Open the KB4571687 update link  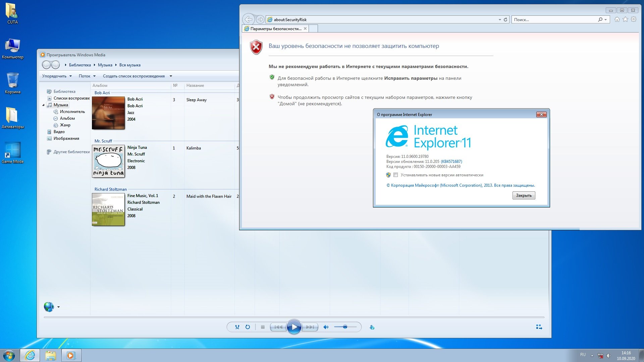tap(451, 162)
